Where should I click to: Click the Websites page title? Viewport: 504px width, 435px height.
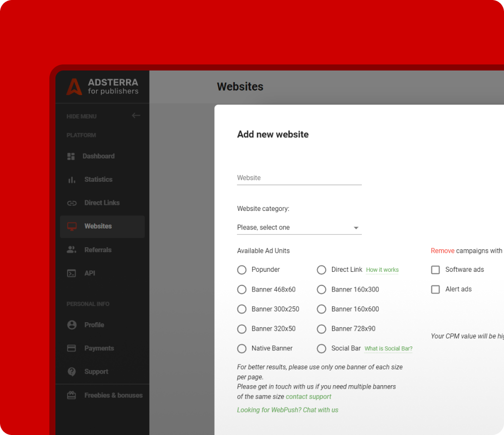[x=240, y=87]
